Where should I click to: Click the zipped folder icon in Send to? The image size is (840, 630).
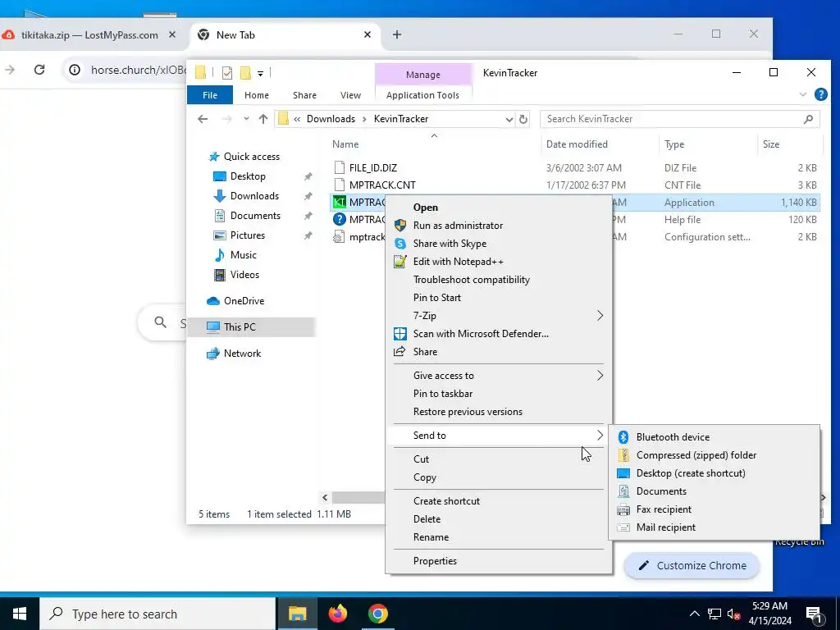623,455
